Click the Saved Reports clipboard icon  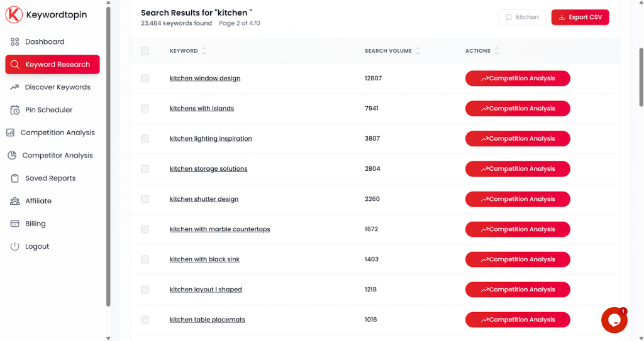tap(15, 178)
